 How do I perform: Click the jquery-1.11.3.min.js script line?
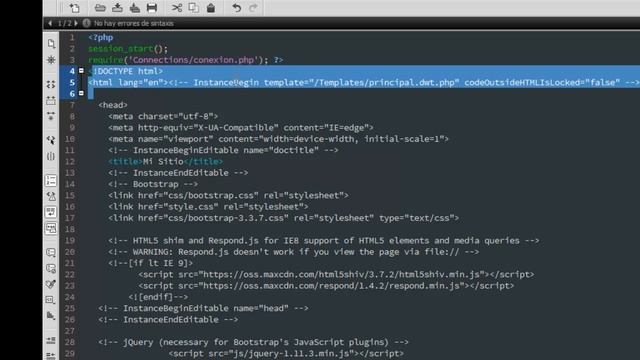[x=286, y=354]
